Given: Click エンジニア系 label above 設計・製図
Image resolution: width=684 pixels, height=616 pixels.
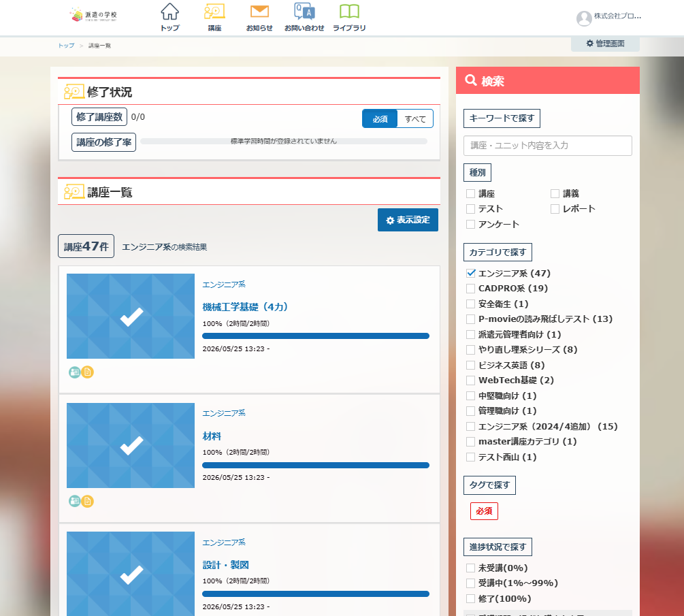Looking at the screenshot, I should point(224,542).
